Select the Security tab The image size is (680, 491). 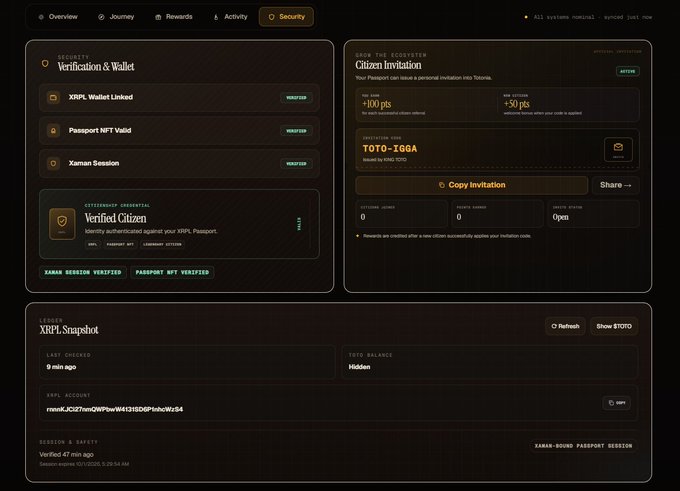(286, 17)
